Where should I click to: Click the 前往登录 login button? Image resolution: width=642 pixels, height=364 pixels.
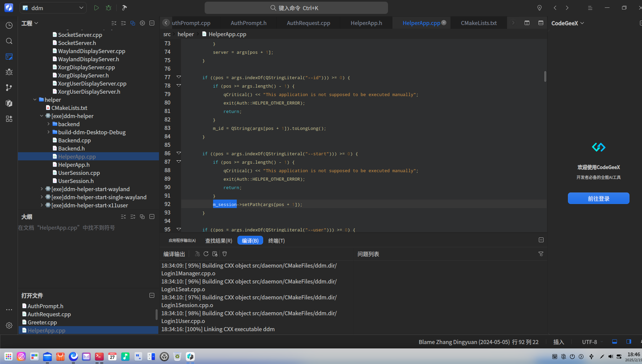[598, 198]
